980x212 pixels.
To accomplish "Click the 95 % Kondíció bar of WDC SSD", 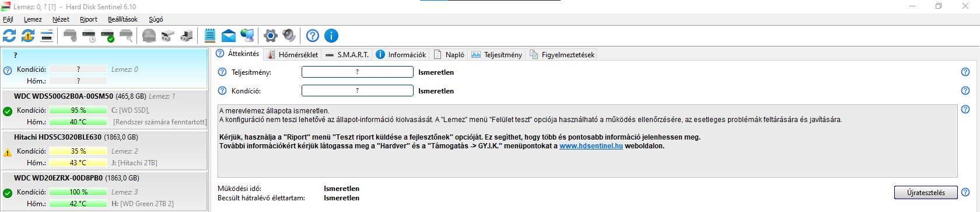I will point(78,110).
